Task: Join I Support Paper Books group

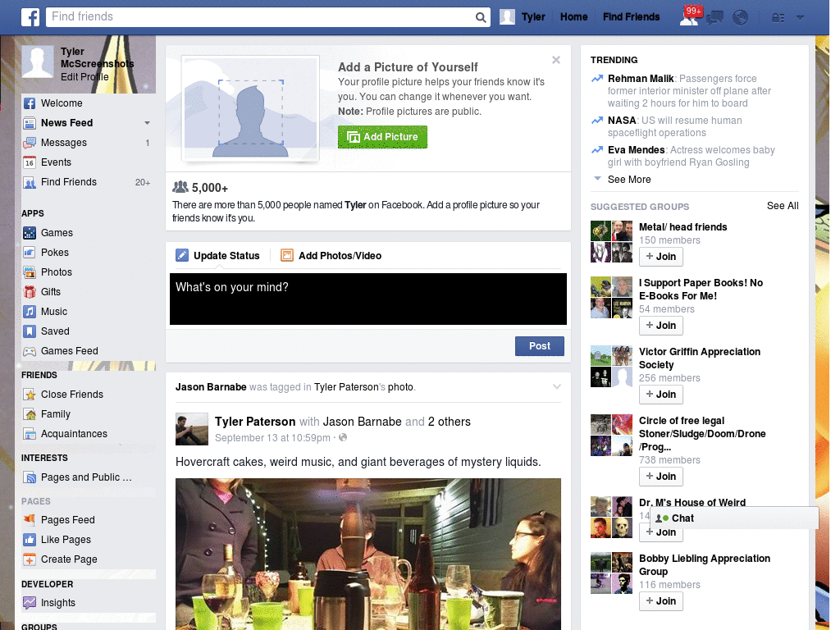Action: pyautogui.click(x=660, y=326)
